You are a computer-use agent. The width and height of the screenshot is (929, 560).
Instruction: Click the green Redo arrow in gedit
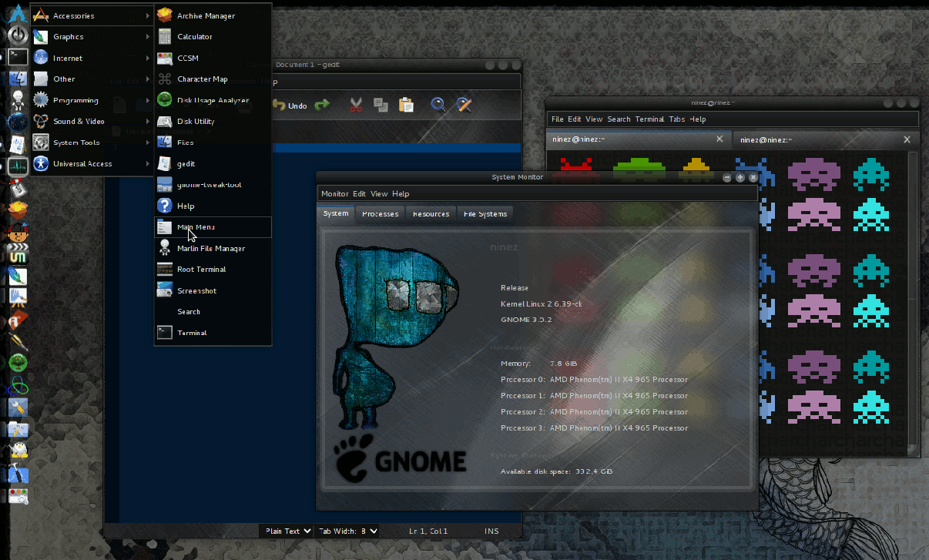click(322, 105)
